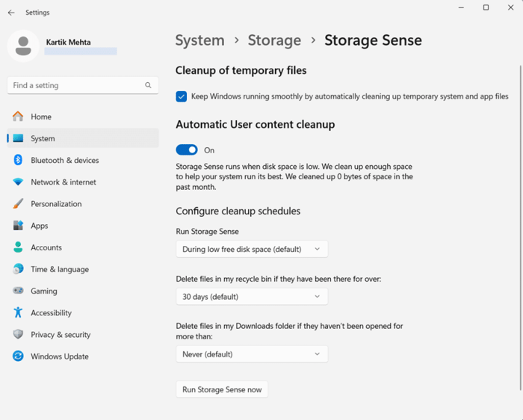Click the System breadcrumb link
Viewport: 523px width, 420px height.
(x=199, y=40)
